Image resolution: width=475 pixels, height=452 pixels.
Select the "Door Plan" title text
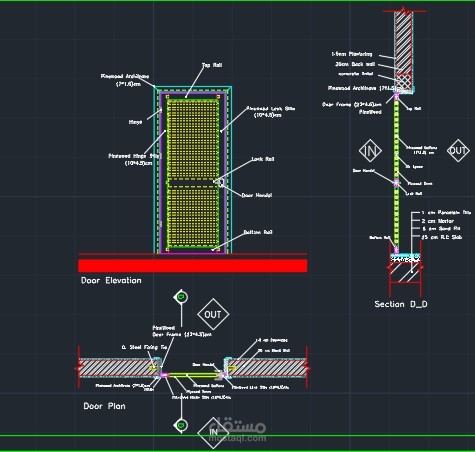point(104,406)
